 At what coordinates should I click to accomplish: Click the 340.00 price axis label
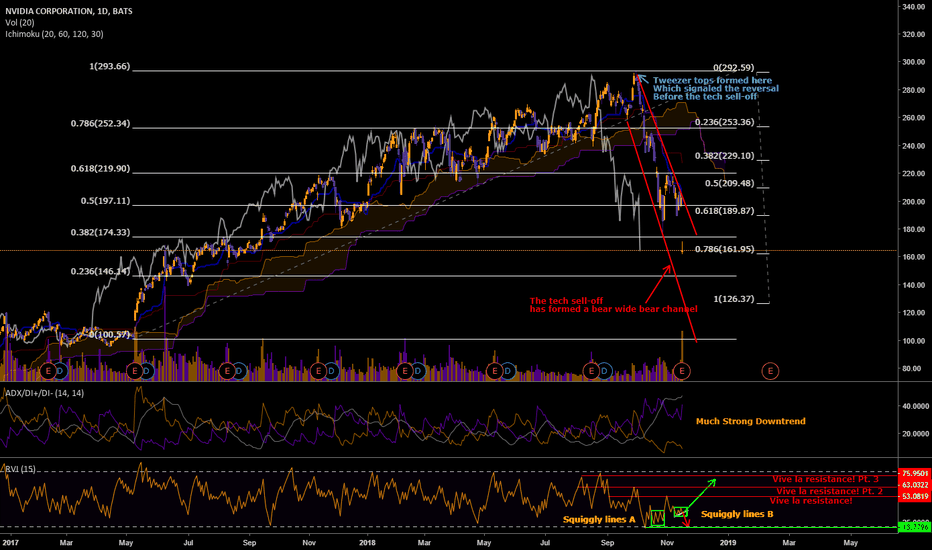913,7
